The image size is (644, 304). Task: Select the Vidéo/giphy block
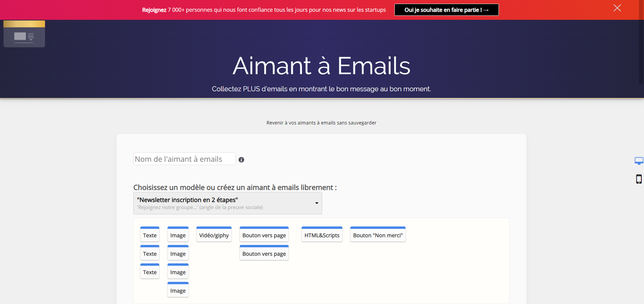pyautogui.click(x=214, y=235)
